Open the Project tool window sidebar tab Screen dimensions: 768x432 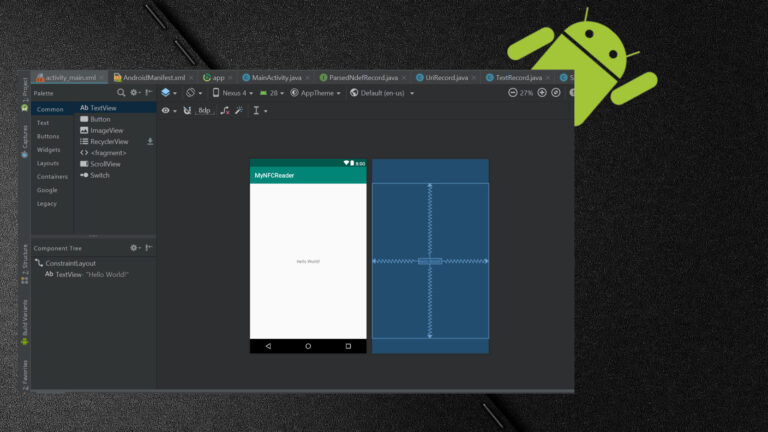(25, 95)
